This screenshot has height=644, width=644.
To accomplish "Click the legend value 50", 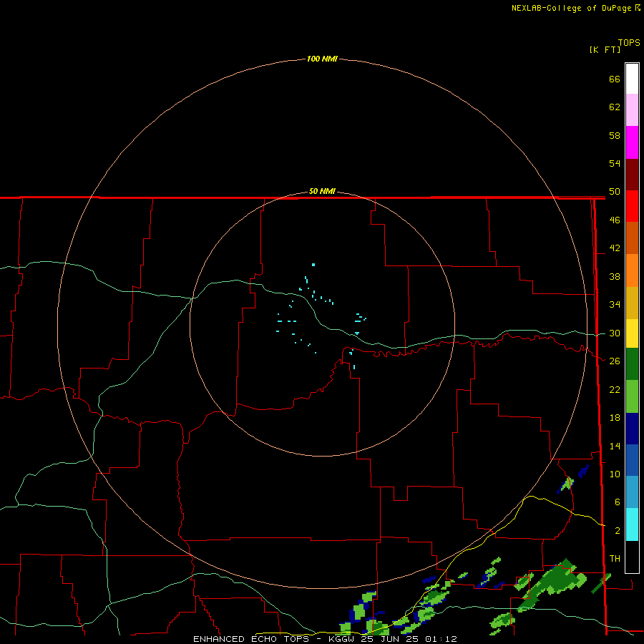I will (x=615, y=192).
